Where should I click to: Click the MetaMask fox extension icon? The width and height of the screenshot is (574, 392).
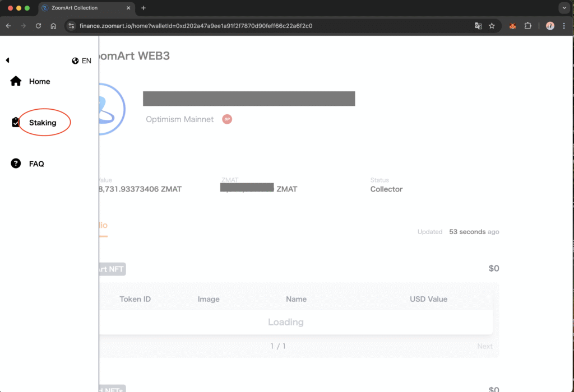[512, 26]
